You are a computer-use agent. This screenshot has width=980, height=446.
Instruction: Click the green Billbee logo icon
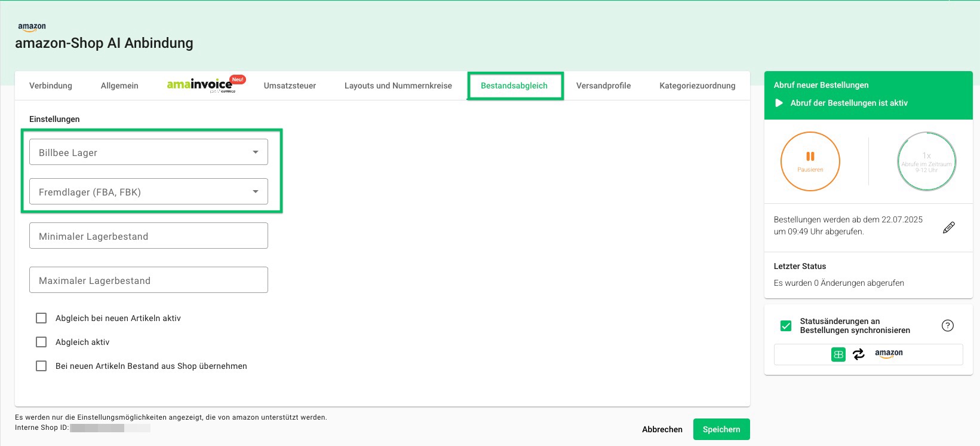838,355
